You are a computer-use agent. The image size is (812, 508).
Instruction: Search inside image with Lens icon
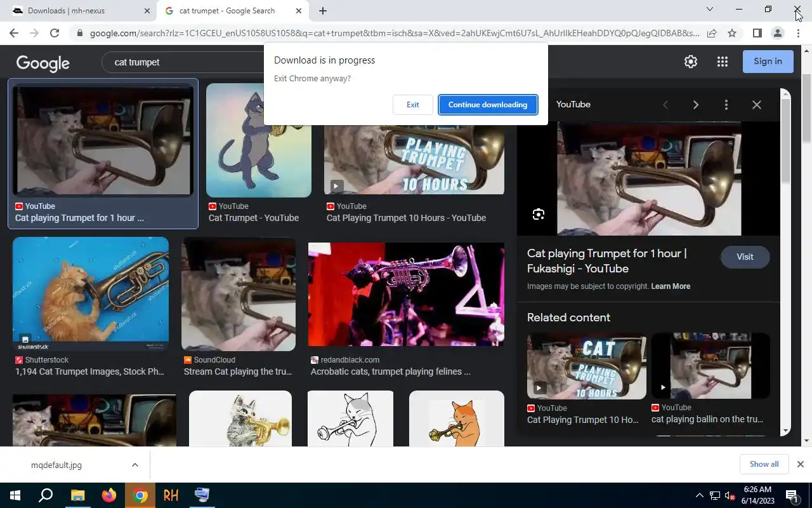(x=539, y=214)
